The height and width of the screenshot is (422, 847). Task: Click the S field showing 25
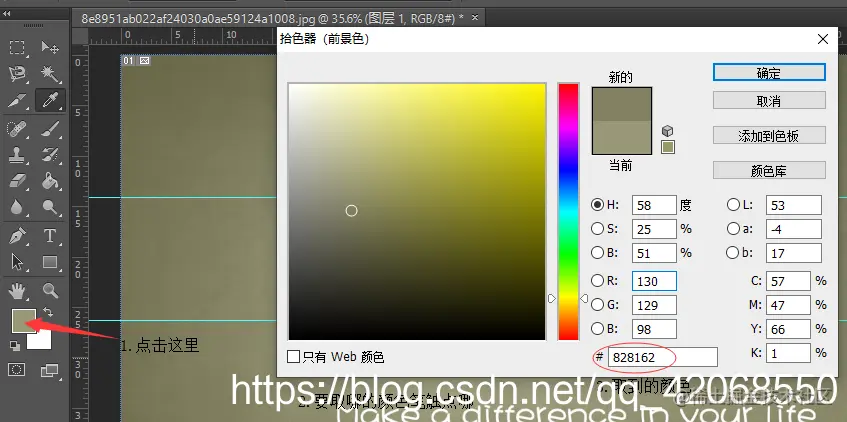pos(654,229)
